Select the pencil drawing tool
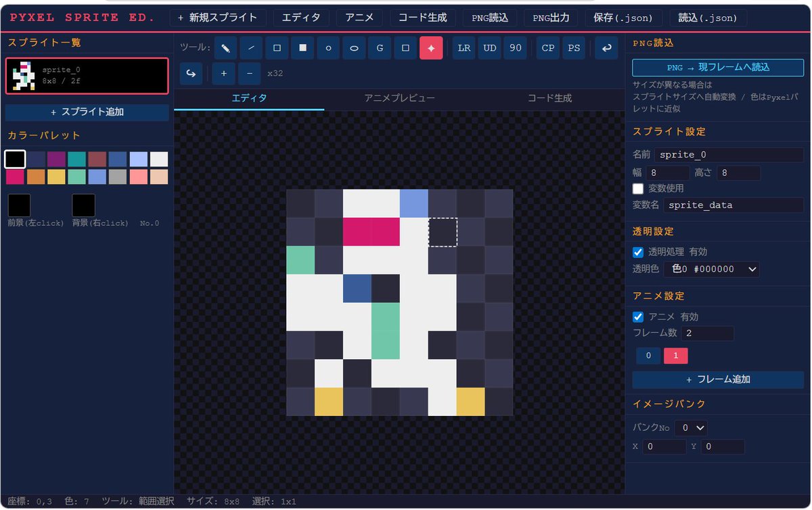This screenshot has height=510, width=812. coord(225,48)
